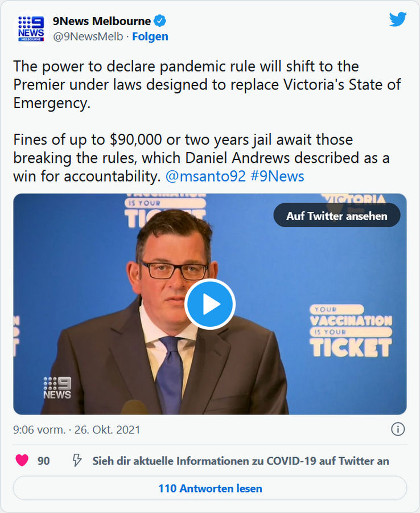Screen dimensions: 420x513
Task: Click the lightning bolt COVID-19 icon
Action: [77, 460]
